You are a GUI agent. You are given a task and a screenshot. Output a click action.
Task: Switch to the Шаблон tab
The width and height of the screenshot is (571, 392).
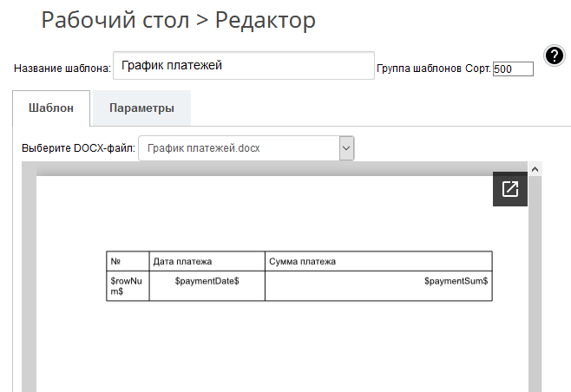pos(51,108)
